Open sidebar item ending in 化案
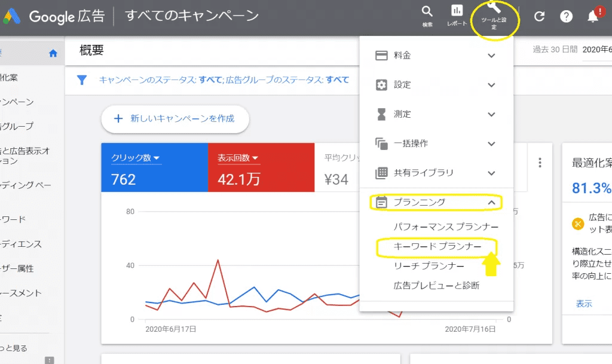This screenshot has width=612, height=364. (x=9, y=77)
